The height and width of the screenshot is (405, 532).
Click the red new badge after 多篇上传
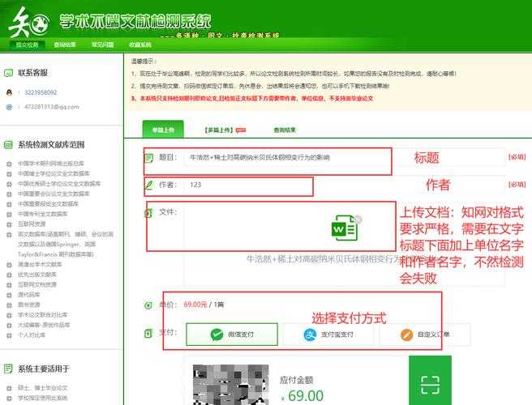pos(241,130)
